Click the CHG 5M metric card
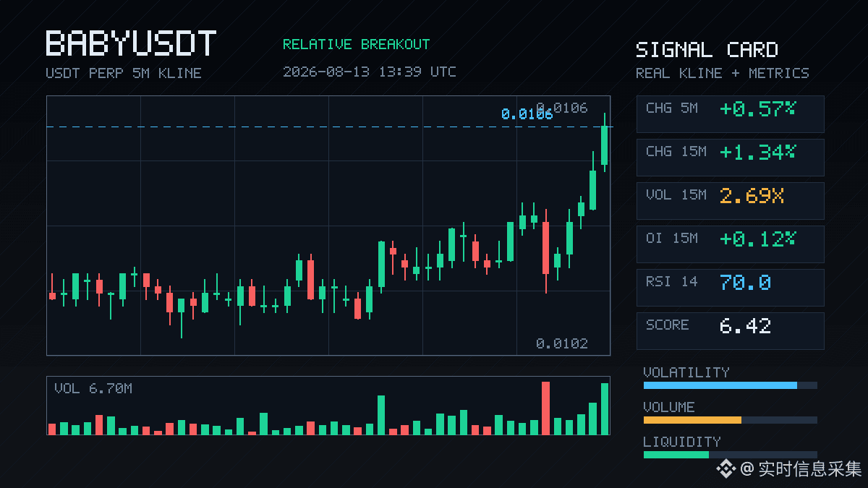This screenshot has height=488, width=868. 730,114
